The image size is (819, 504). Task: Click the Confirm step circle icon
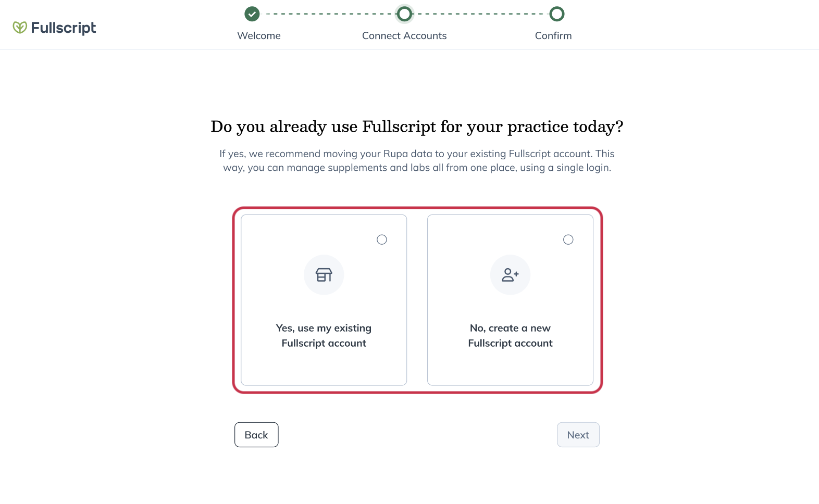(556, 14)
